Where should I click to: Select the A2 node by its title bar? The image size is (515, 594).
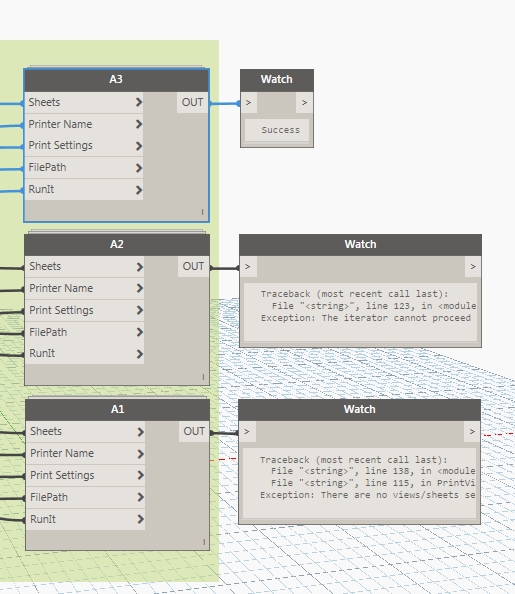point(117,244)
